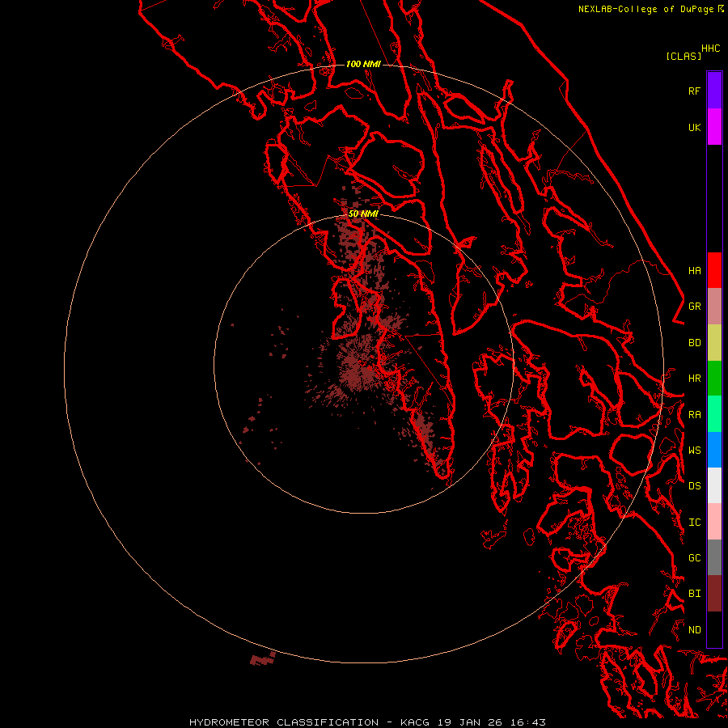Select the WS blue legend swatch
The height and width of the screenshot is (728, 728).
pyautogui.click(x=714, y=450)
